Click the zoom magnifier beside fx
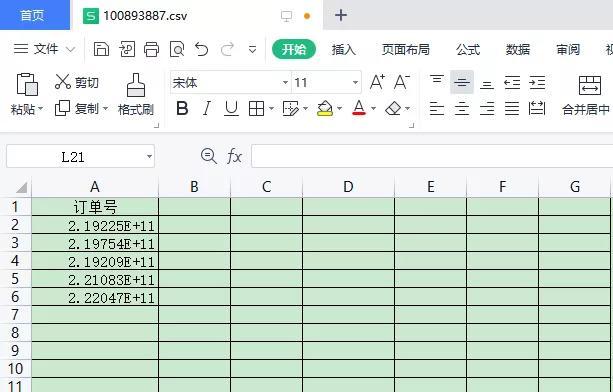This screenshot has height=392, width=613. pos(209,156)
